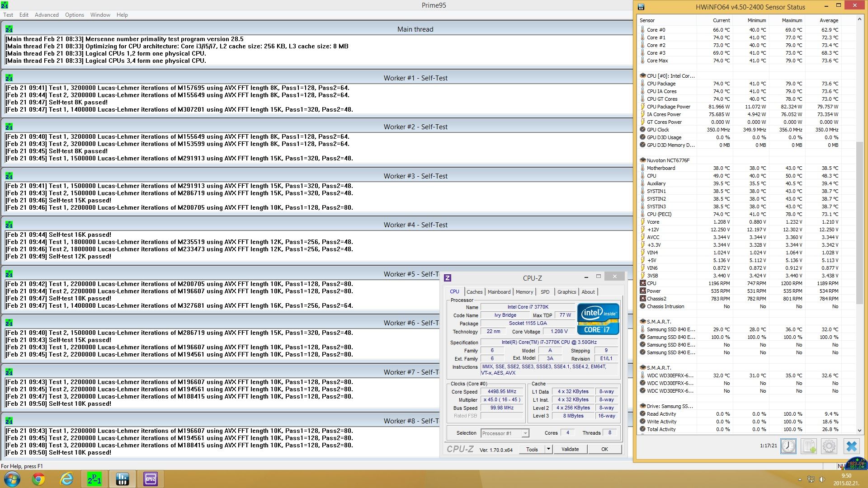
Task: Click the volume speaker tray icon
Action: click(x=822, y=479)
